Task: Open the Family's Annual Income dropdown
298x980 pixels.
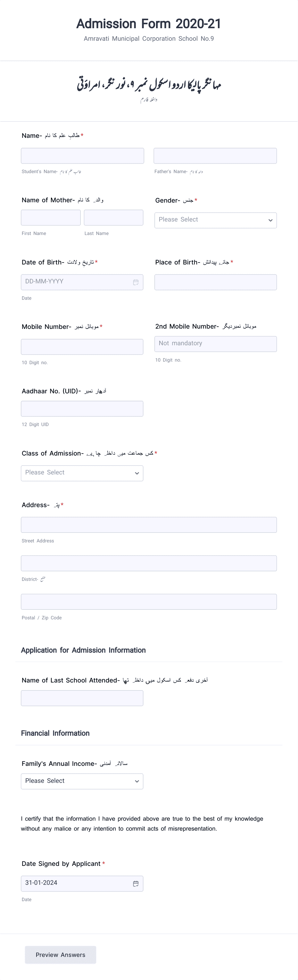Action: tap(82, 781)
